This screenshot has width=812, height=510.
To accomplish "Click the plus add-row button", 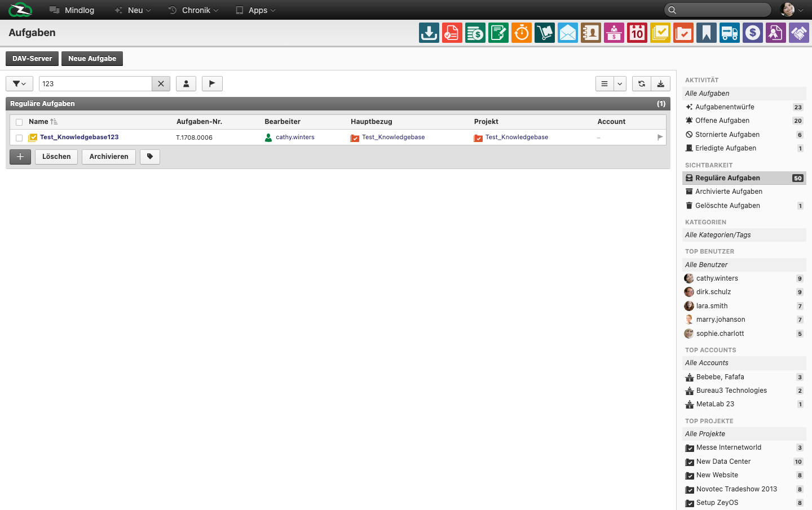I will pyautogui.click(x=20, y=157).
